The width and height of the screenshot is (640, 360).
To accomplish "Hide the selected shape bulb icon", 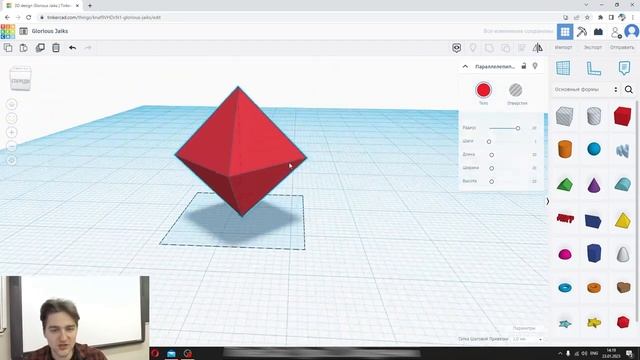I will click(x=535, y=66).
